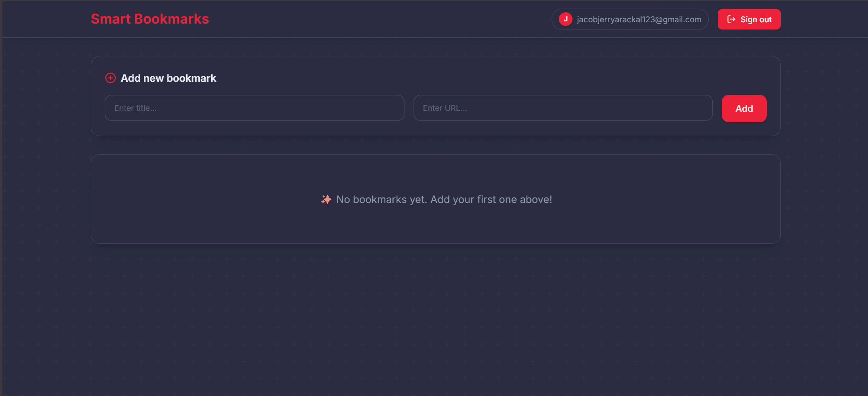Focus the Enter title input field
The height and width of the screenshot is (396, 868).
tap(254, 108)
